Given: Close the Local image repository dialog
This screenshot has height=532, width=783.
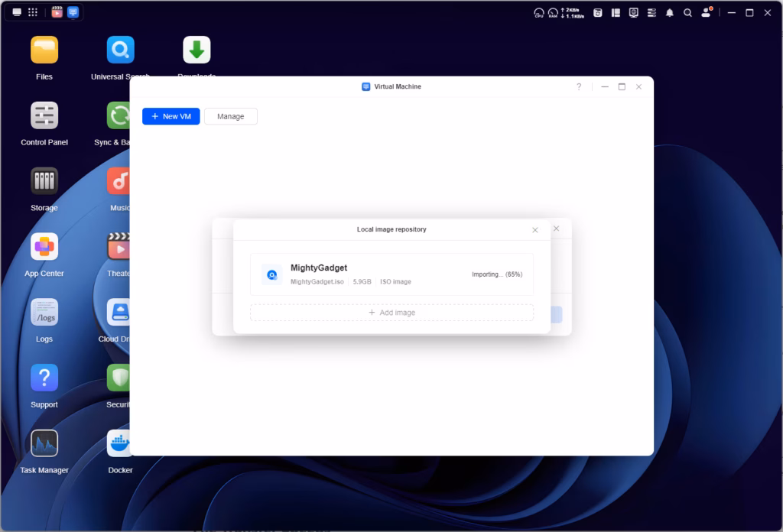Looking at the screenshot, I should pyautogui.click(x=534, y=229).
